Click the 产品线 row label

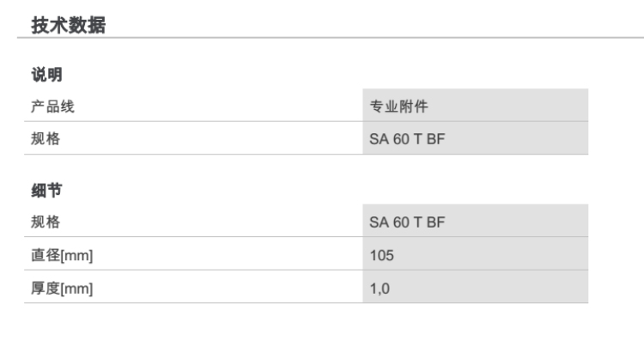(x=52, y=107)
